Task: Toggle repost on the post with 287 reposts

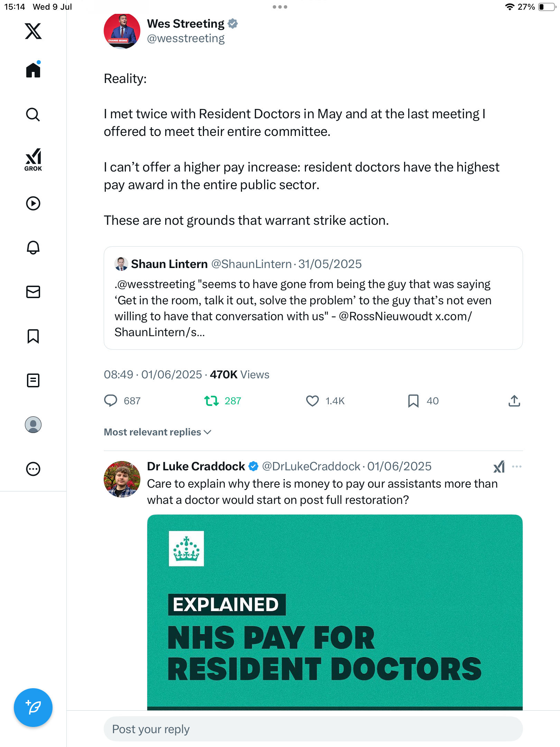Action: click(211, 401)
